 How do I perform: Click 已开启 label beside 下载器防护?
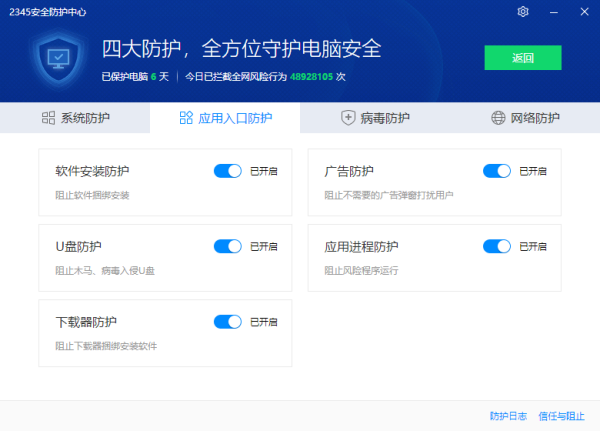[264, 322]
